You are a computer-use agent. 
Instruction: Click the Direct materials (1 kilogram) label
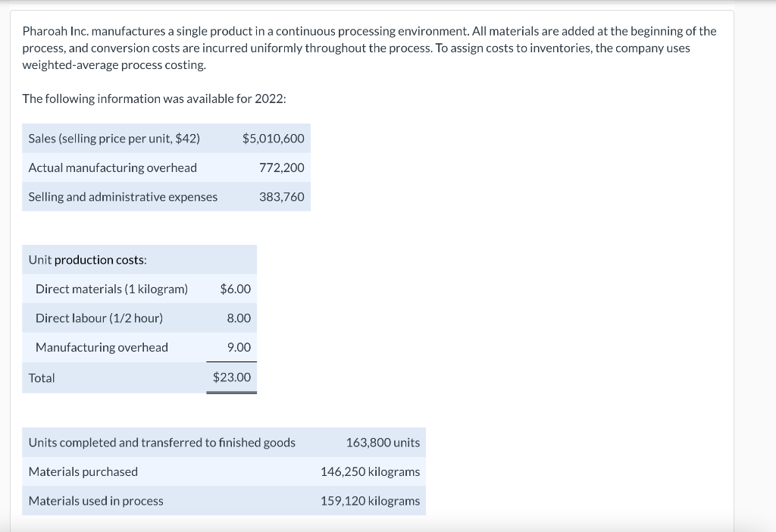coord(110,289)
